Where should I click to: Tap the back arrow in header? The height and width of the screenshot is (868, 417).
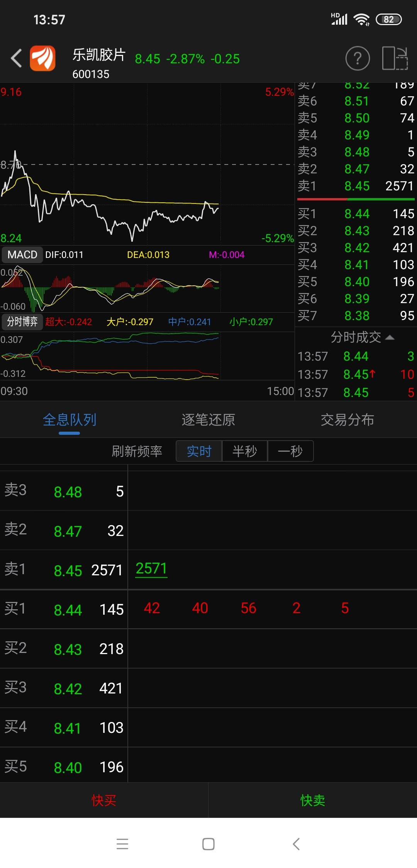[x=16, y=58]
